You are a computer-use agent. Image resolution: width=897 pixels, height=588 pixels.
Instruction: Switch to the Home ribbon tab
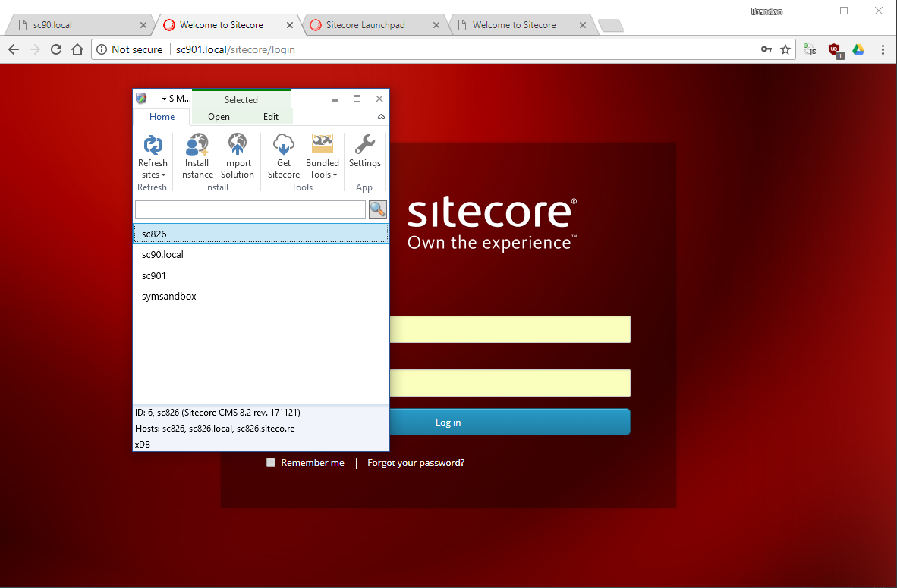tap(162, 117)
